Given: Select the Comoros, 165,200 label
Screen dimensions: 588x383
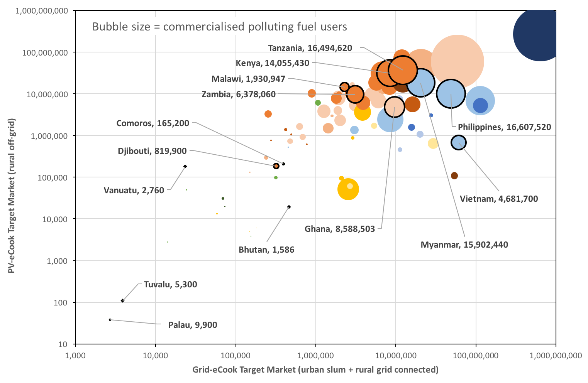Looking at the screenshot, I should (153, 123).
